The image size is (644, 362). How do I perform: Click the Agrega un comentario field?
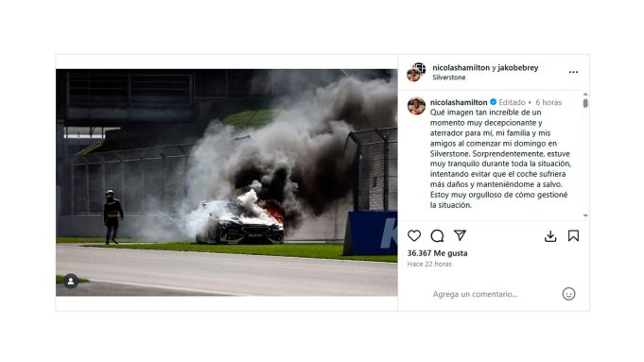click(475, 294)
